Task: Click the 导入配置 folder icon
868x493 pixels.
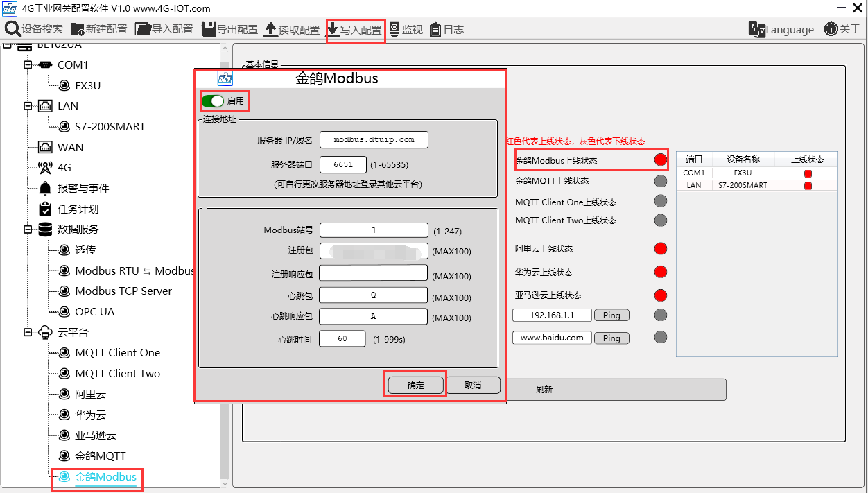Action: [144, 29]
